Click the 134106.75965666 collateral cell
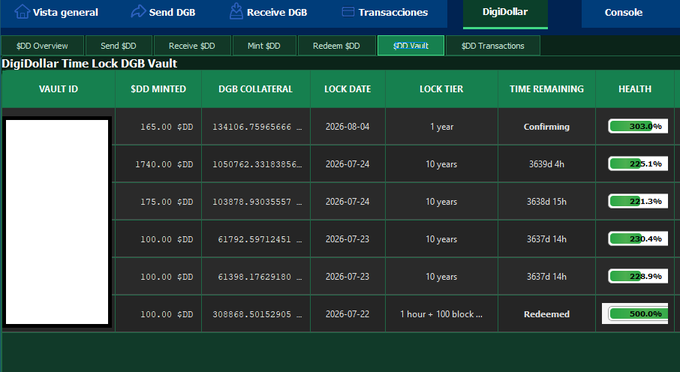 coord(256,127)
